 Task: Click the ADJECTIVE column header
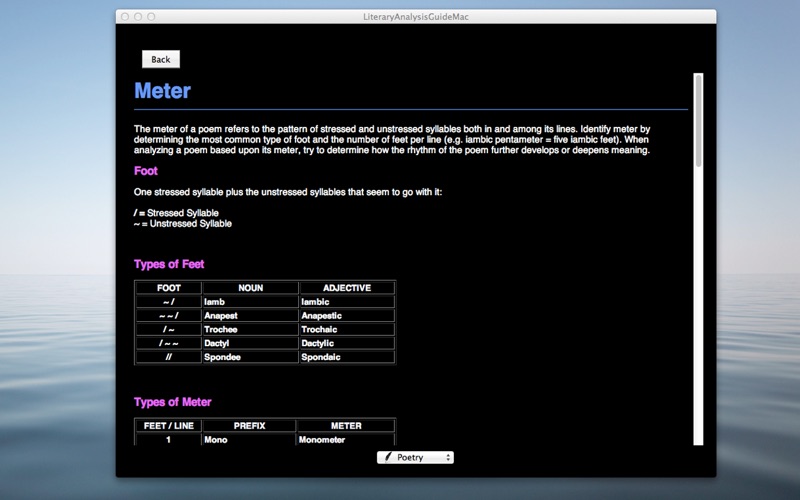(x=347, y=288)
